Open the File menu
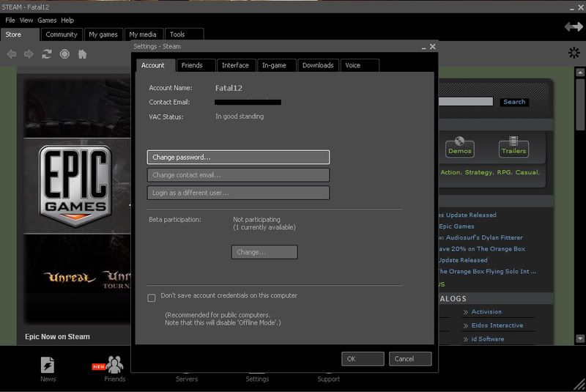586x392 pixels. click(x=10, y=21)
